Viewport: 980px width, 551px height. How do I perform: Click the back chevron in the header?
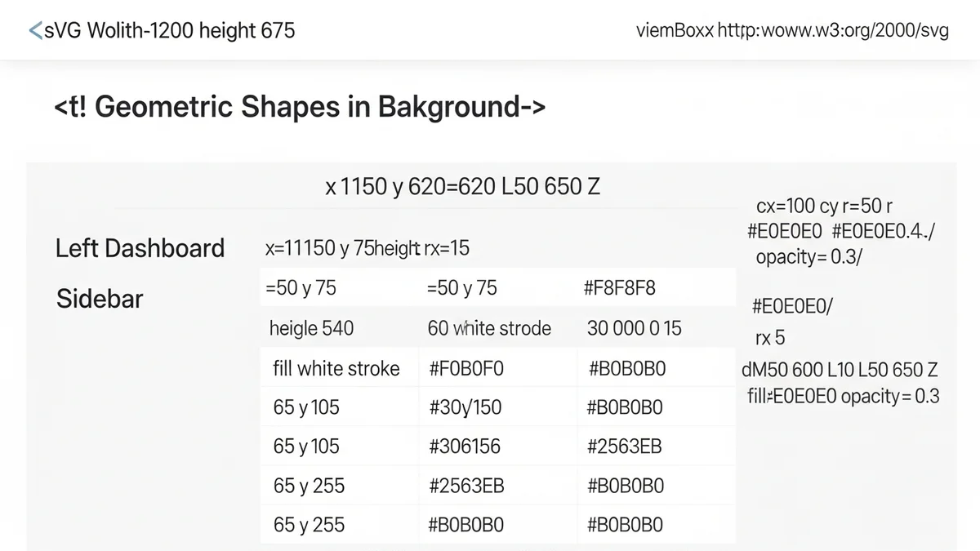point(35,31)
